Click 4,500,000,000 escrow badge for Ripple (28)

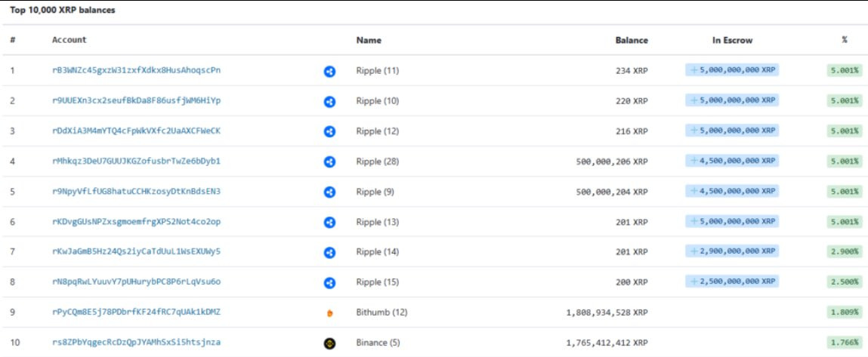tap(732, 161)
